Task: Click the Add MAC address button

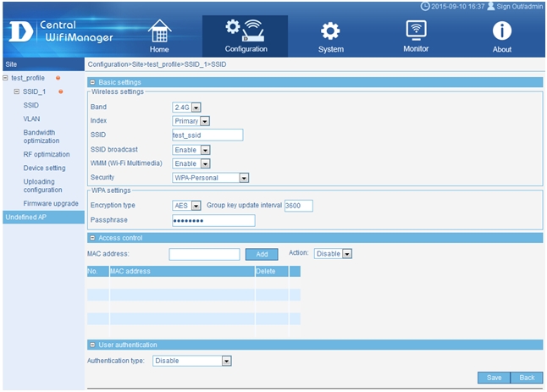Action: click(262, 254)
